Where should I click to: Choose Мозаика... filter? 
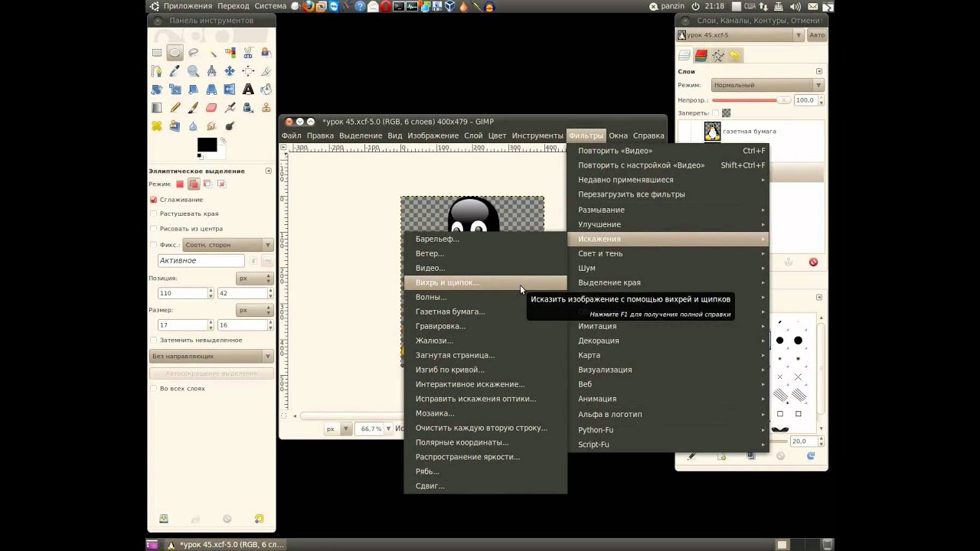click(x=485, y=413)
